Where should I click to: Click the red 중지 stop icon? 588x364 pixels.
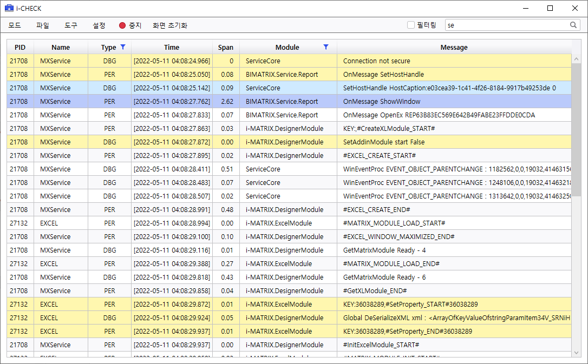point(123,24)
